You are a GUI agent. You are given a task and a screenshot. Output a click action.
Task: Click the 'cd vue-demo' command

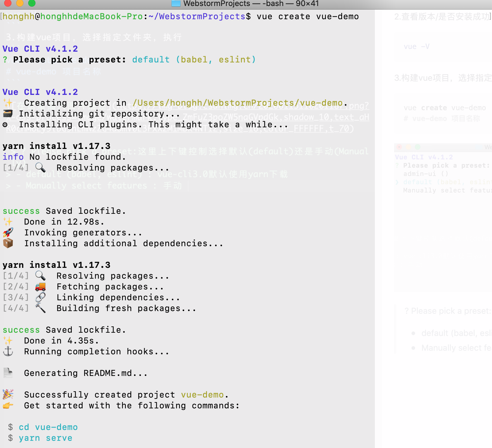[x=48, y=427]
